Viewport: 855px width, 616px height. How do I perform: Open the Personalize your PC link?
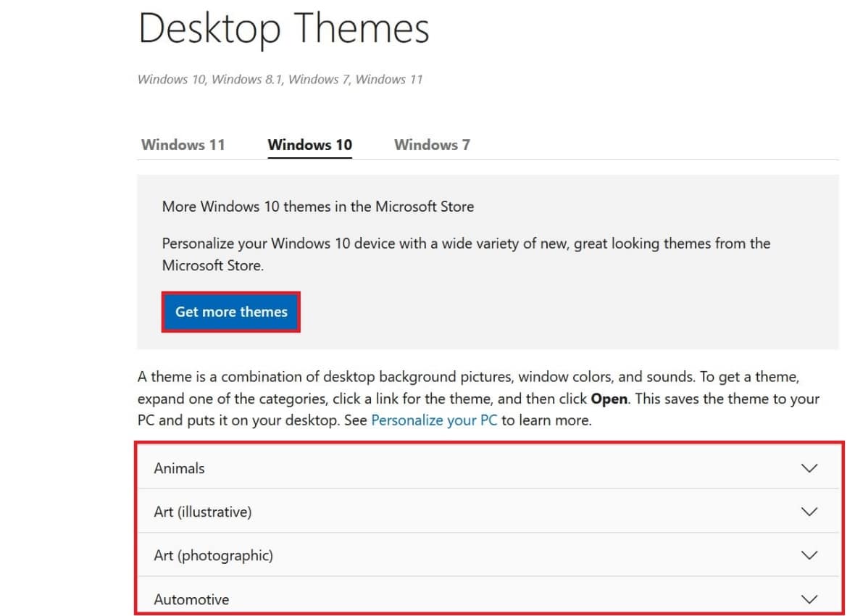click(434, 420)
